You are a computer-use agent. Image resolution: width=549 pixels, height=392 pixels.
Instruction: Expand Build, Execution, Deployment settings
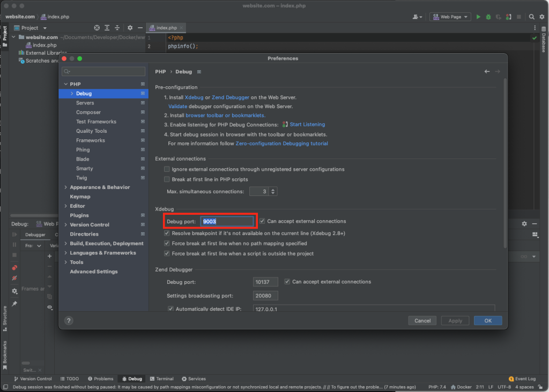tap(66, 243)
